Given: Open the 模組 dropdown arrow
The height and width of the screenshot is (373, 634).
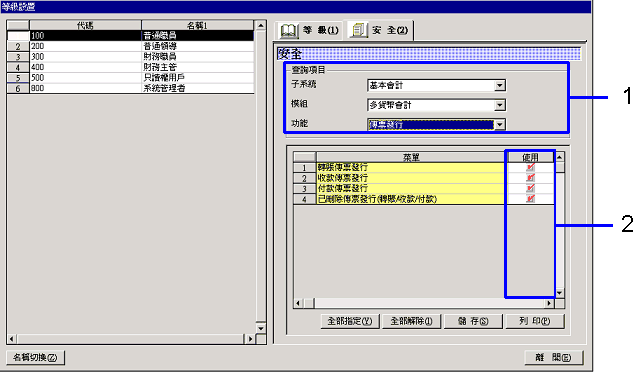Looking at the screenshot, I should point(500,105).
